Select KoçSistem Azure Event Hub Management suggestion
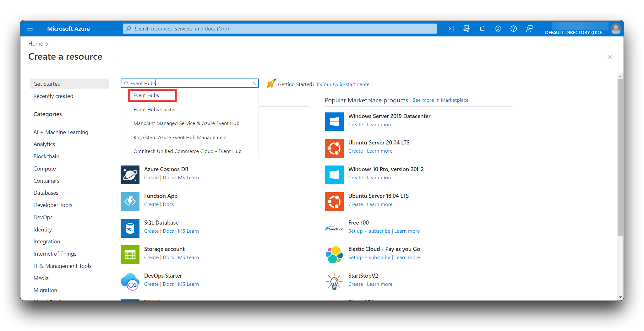Screen dimensions: 644x331 [180, 138]
